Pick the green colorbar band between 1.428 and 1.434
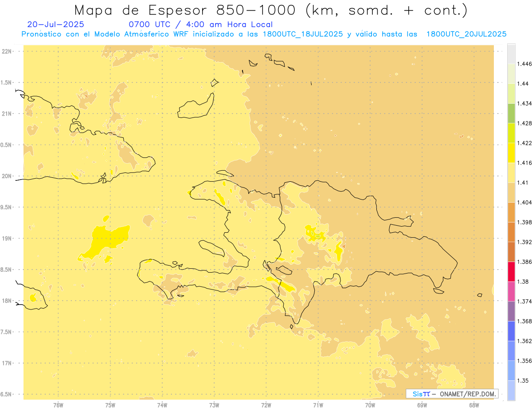This screenshot has height=411, width=532. click(511, 113)
